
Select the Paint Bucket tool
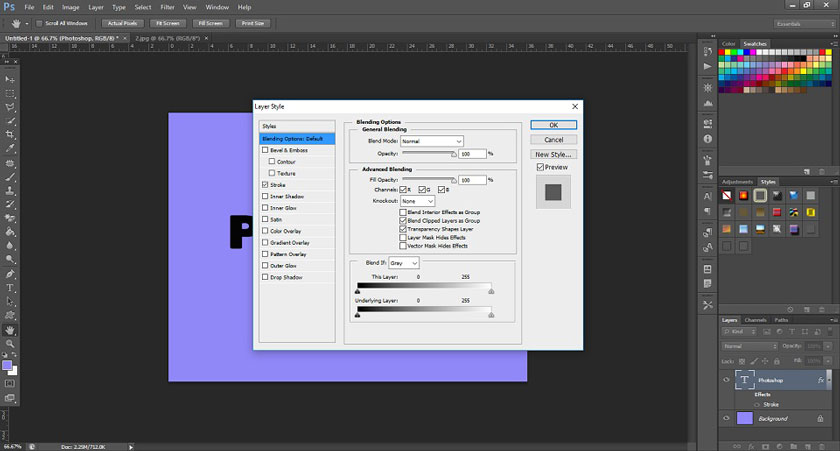point(10,232)
